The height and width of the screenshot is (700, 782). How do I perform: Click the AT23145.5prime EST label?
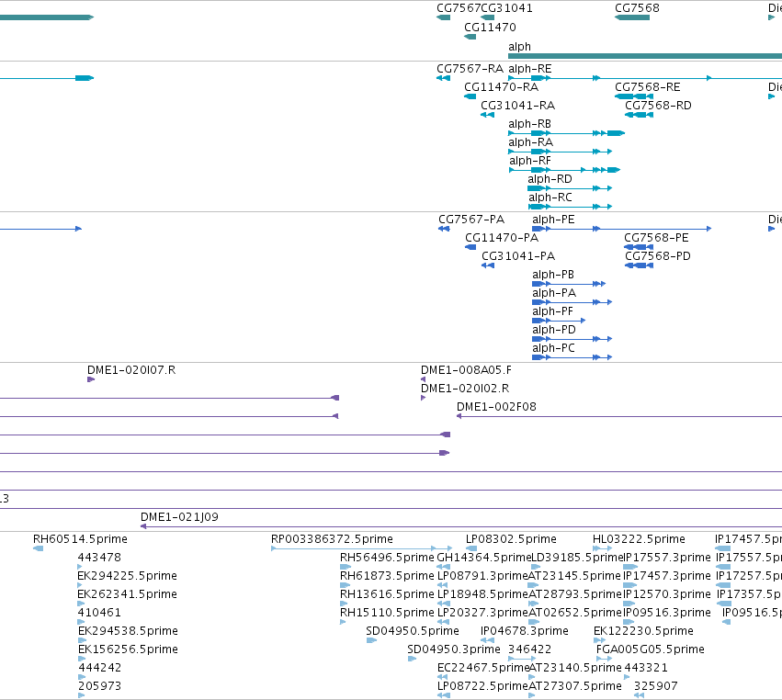coord(574,576)
